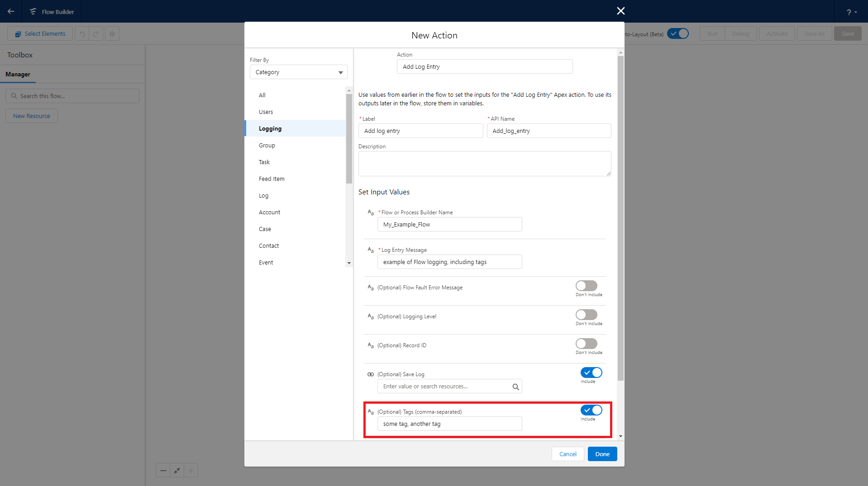Click the Activate button

(777, 33)
